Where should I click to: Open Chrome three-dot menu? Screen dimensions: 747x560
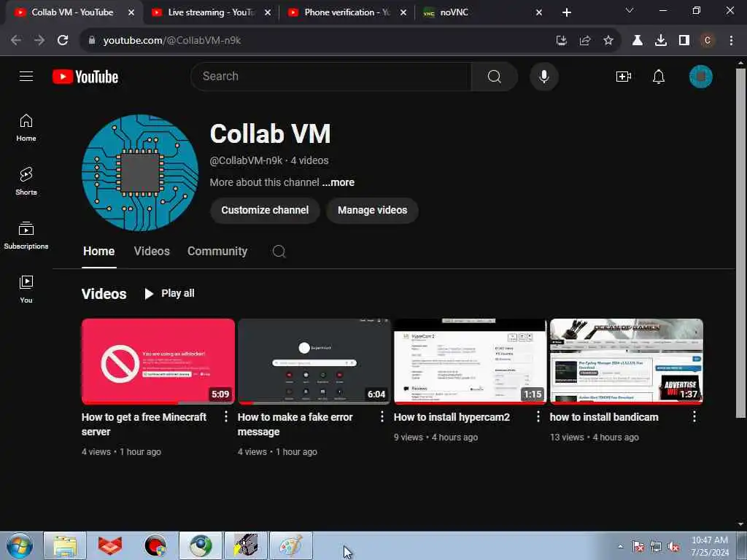point(731,40)
